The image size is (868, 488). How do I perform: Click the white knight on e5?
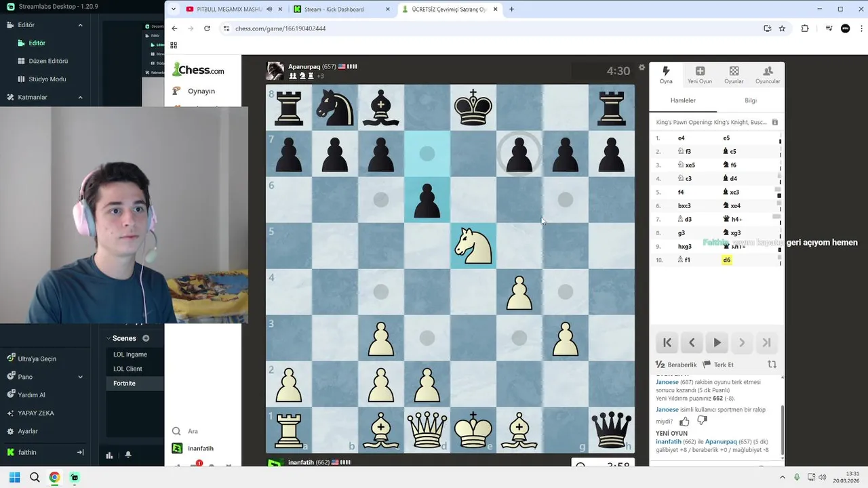pyautogui.click(x=473, y=245)
